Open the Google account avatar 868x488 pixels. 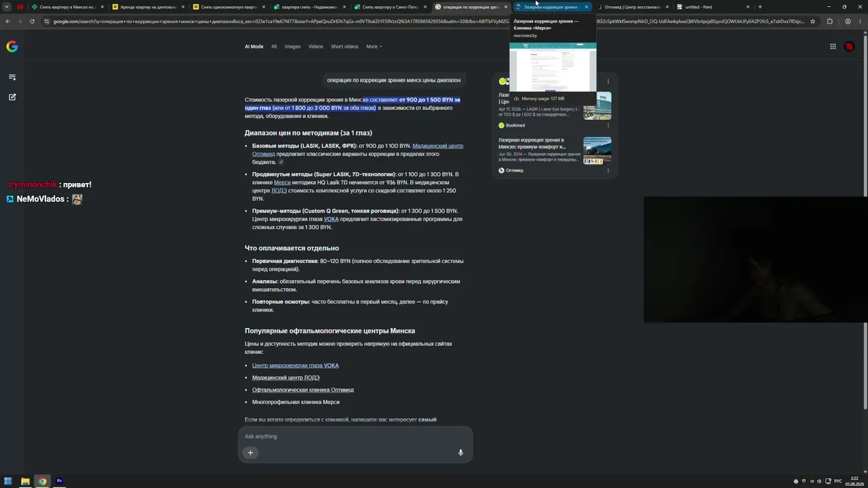[x=849, y=47]
